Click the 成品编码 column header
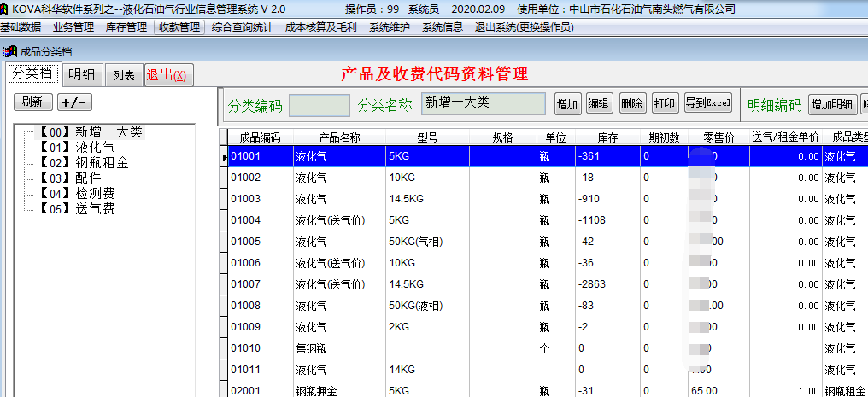Viewport: 868px width, 397px height. tap(260, 137)
